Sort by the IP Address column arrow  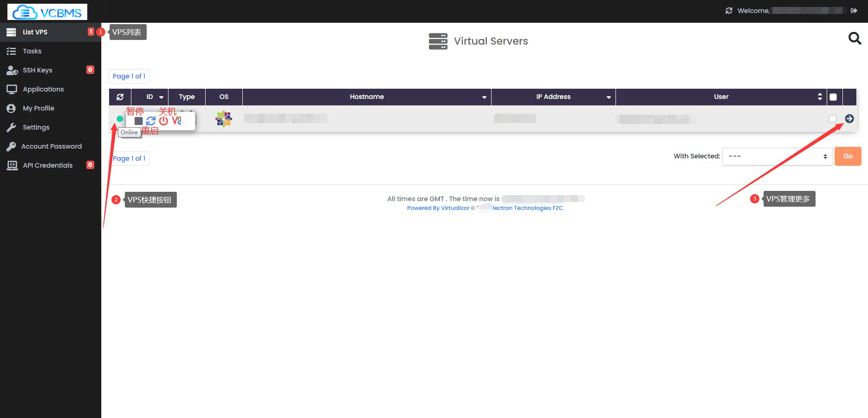pyautogui.click(x=609, y=97)
